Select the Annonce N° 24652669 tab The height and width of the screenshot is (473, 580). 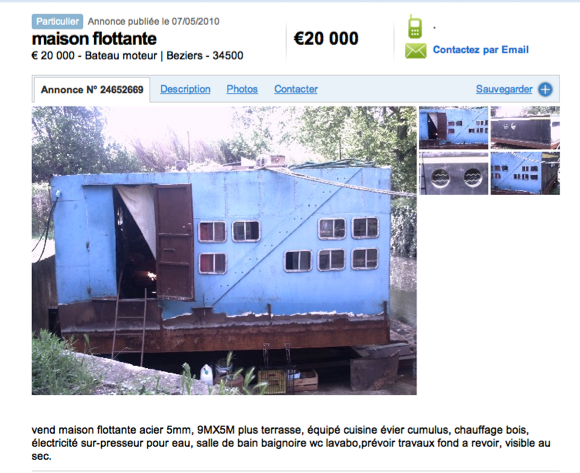click(92, 90)
